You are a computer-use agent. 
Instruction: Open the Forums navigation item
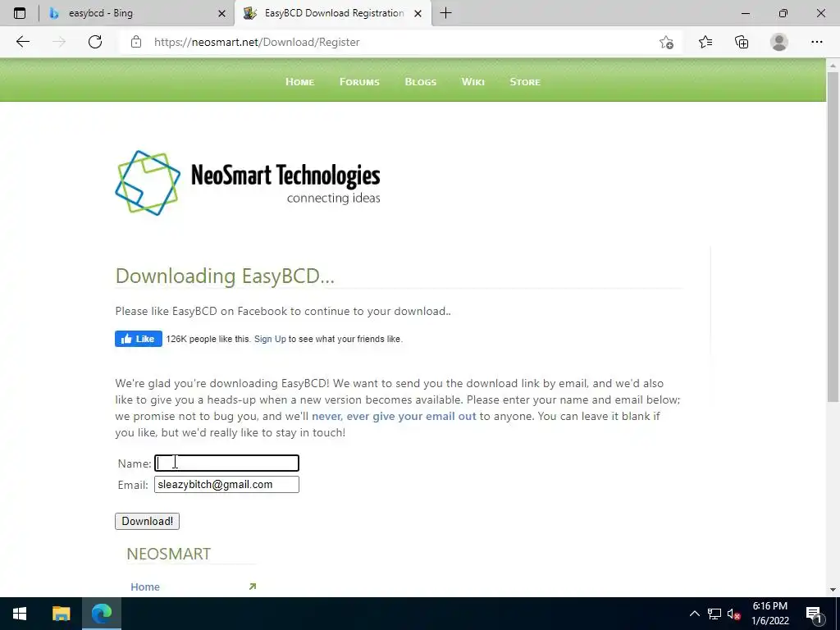coord(359,82)
